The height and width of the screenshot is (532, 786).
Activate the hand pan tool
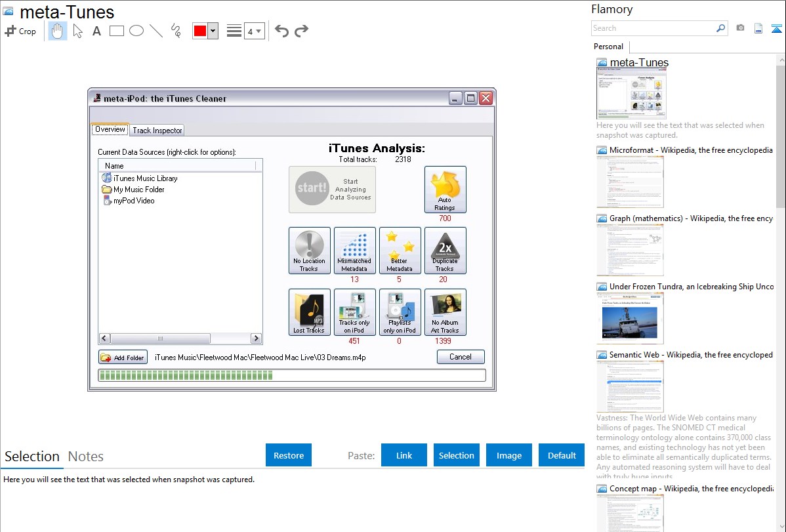tap(57, 31)
